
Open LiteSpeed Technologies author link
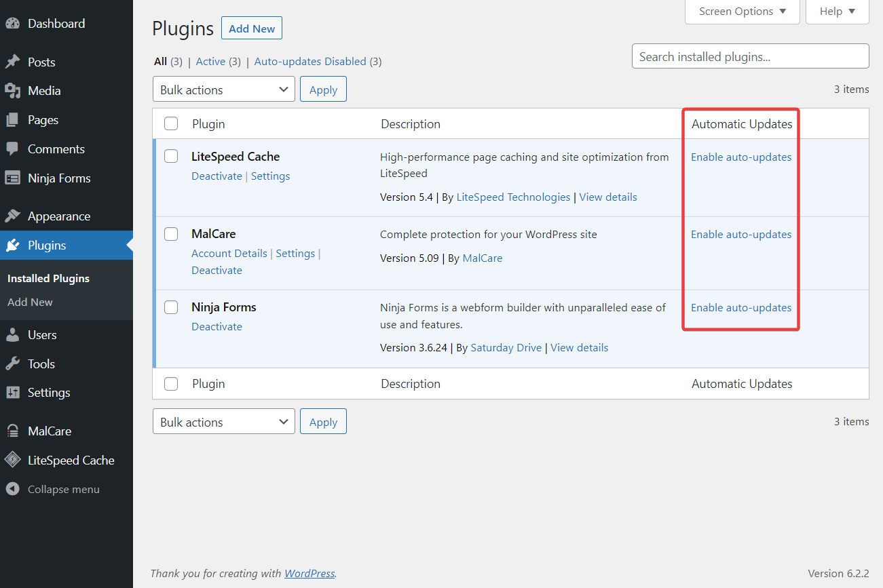(513, 197)
